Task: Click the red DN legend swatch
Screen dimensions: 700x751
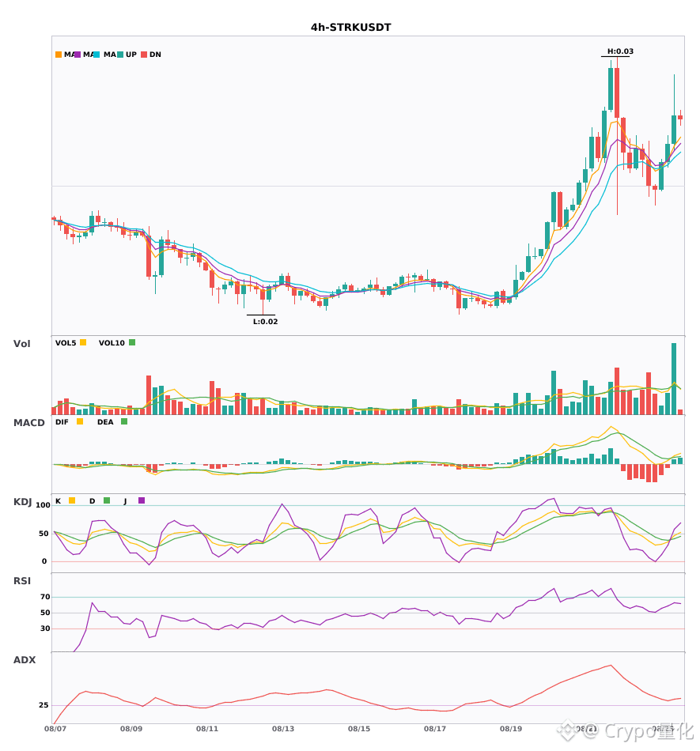Action: pos(144,55)
